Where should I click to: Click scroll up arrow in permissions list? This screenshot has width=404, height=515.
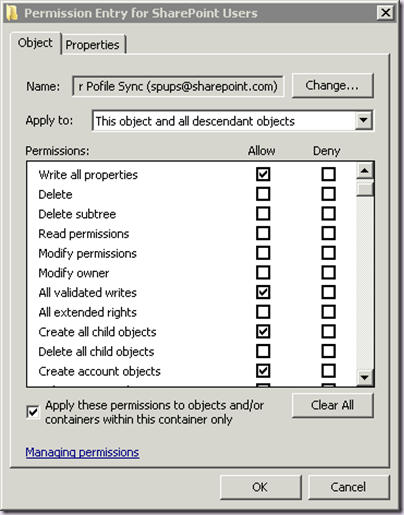[x=365, y=171]
